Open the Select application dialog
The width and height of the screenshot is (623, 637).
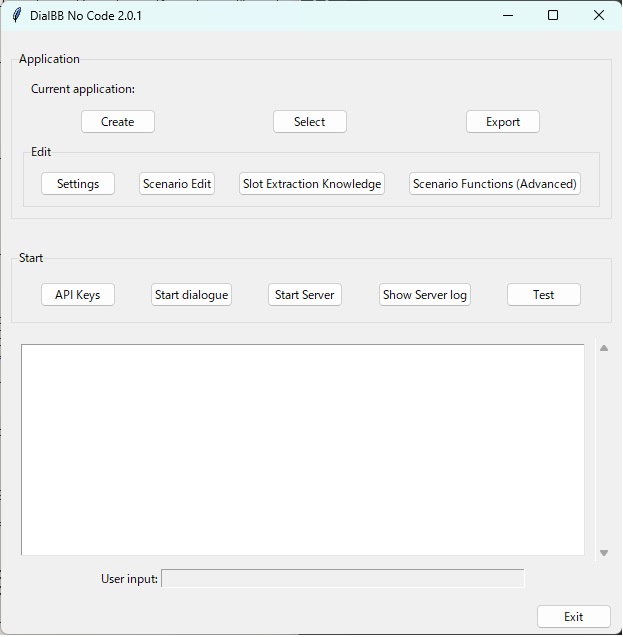[x=310, y=121]
